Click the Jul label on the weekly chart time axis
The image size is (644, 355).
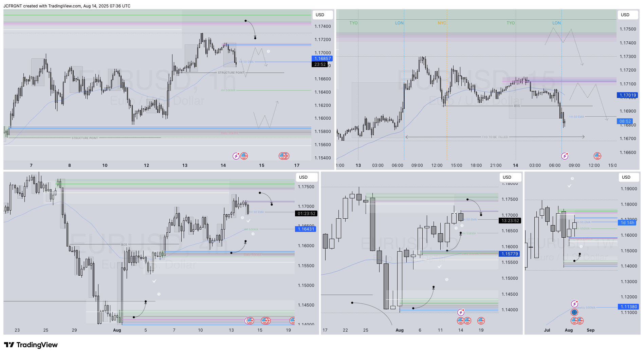(x=547, y=330)
